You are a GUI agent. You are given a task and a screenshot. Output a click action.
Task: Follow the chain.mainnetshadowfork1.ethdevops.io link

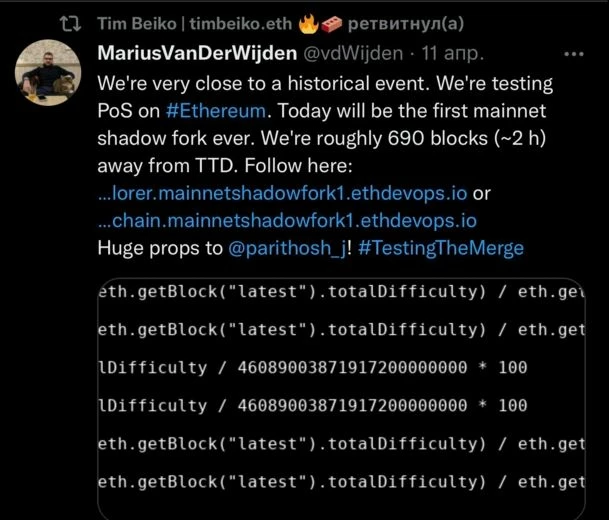[287, 221]
